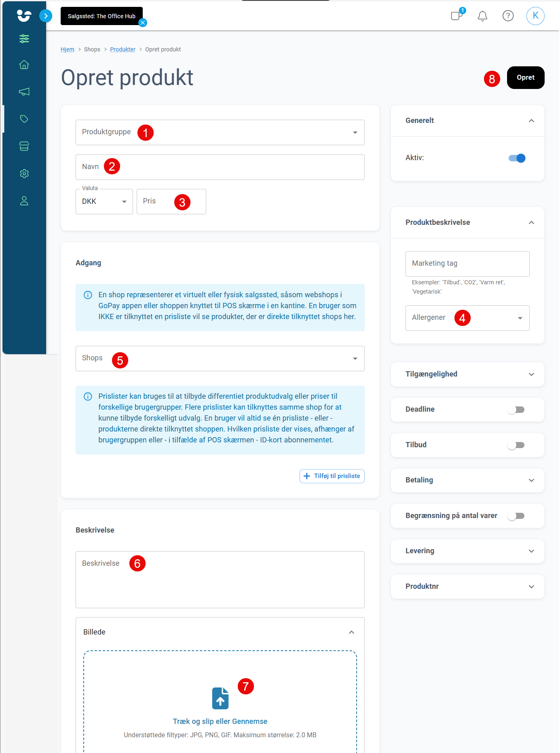
Task: Click the black Opret button
Action: tap(526, 78)
